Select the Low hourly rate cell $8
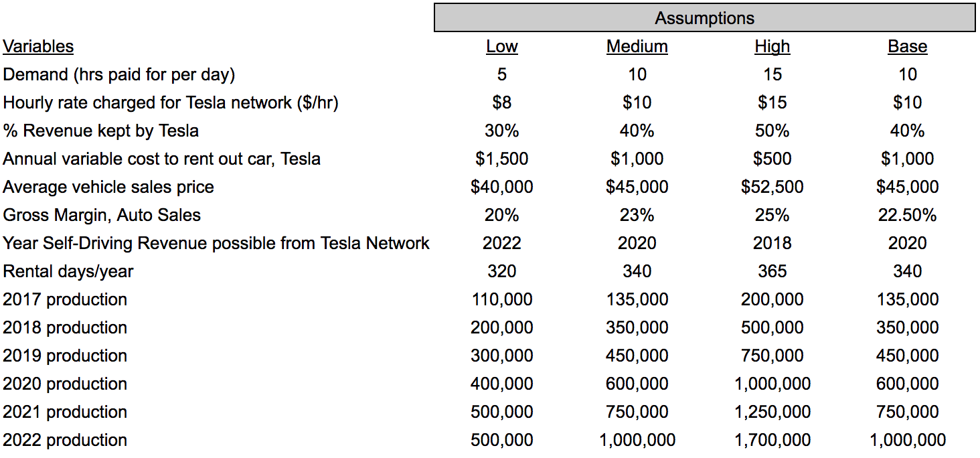This screenshot has width=980, height=458. [502, 102]
